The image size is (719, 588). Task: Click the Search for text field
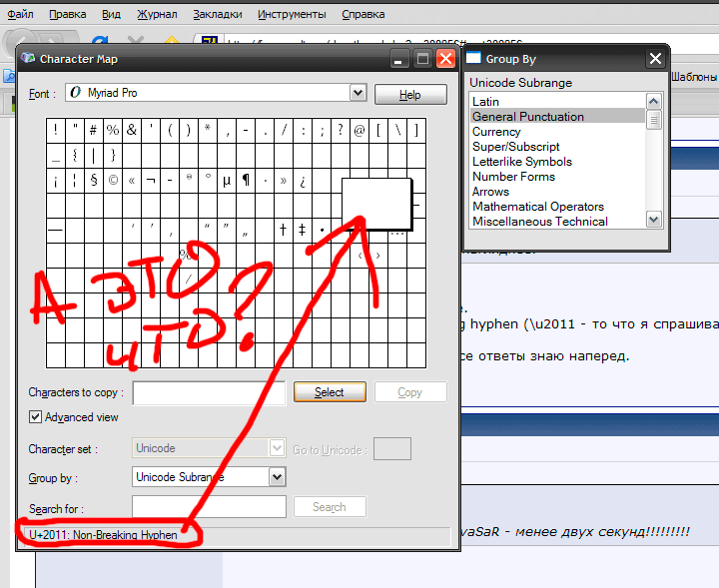click(209, 507)
